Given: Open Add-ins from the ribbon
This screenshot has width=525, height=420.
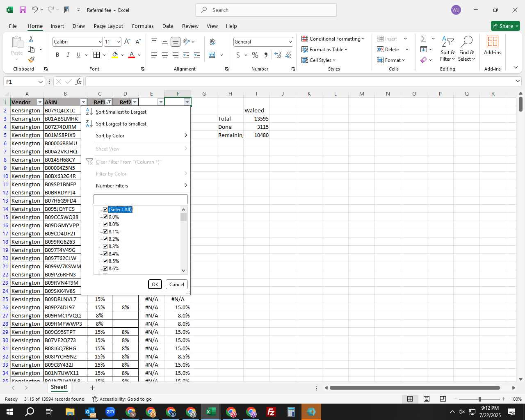Looking at the screenshot, I should click(492, 46).
